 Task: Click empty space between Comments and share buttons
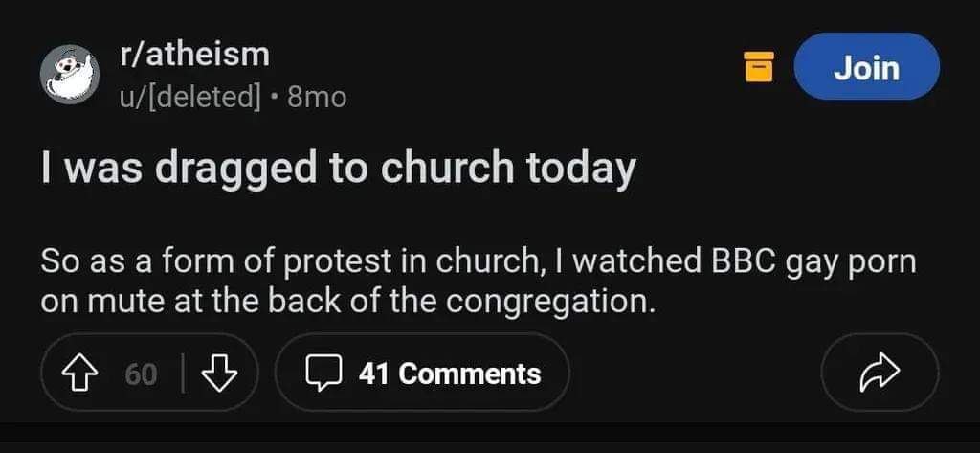point(694,373)
